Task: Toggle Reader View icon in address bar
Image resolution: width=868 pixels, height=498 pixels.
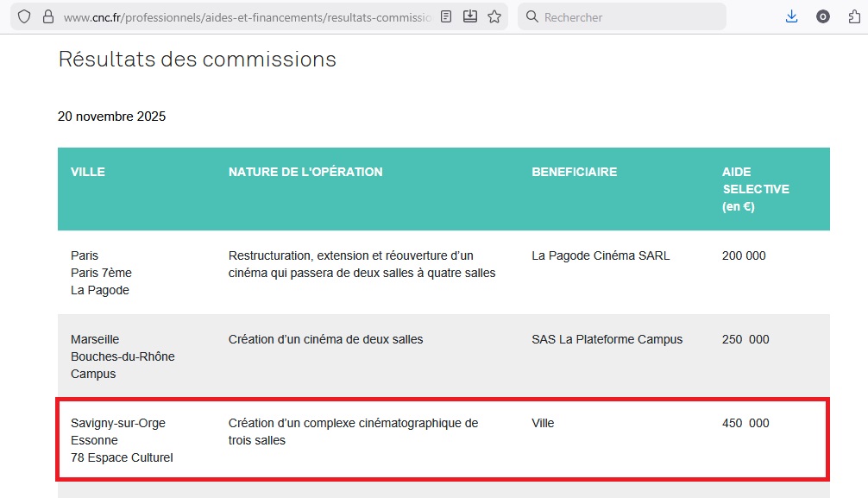Action: pos(446,16)
